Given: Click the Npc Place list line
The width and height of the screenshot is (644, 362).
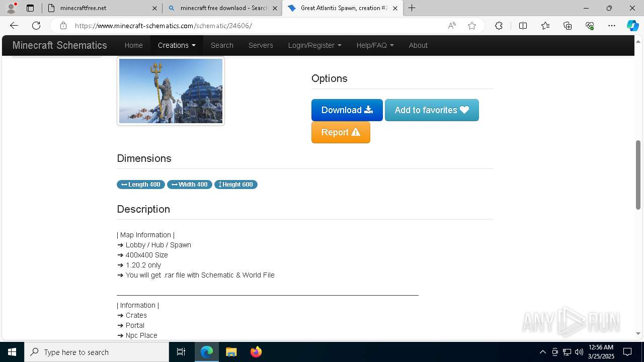Looking at the screenshot, I should (x=137, y=335).
